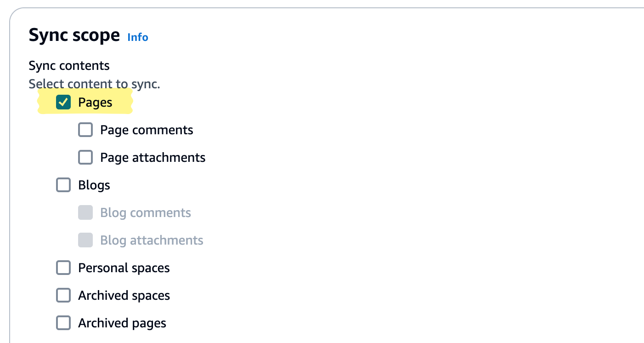The height and width of the screenshot is (343, 644).
Task: Click the "Blogs" label text
Action: [x=94, y=185]
